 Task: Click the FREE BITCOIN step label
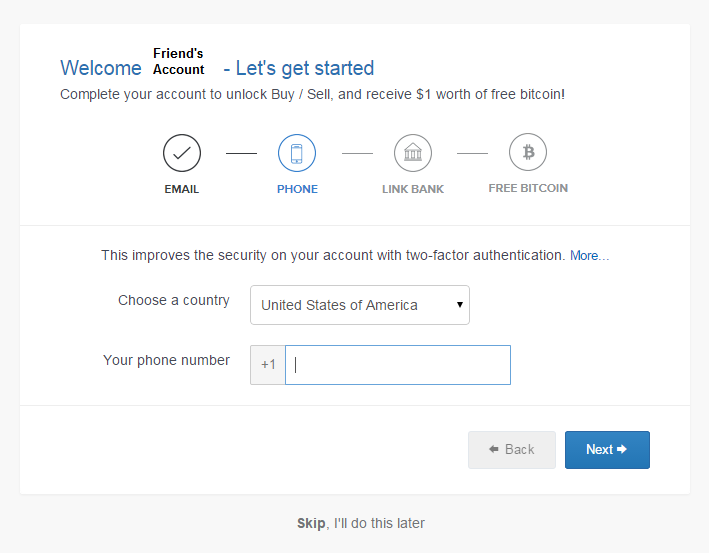(x=528, y=188)
